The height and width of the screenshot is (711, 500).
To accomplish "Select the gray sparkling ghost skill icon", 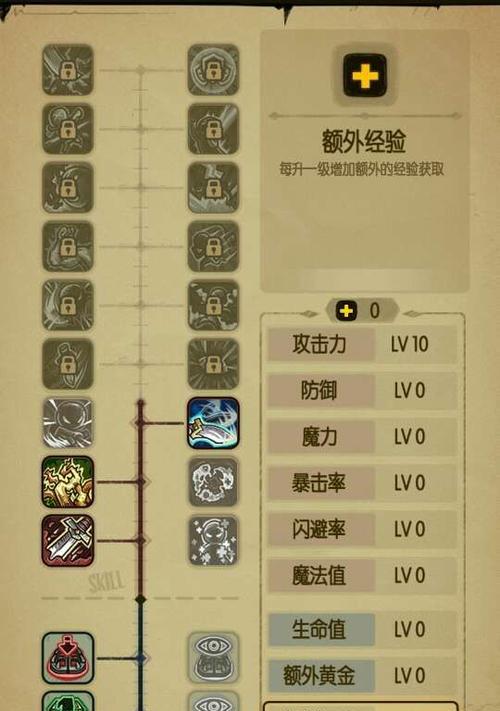I will point(213,541).
